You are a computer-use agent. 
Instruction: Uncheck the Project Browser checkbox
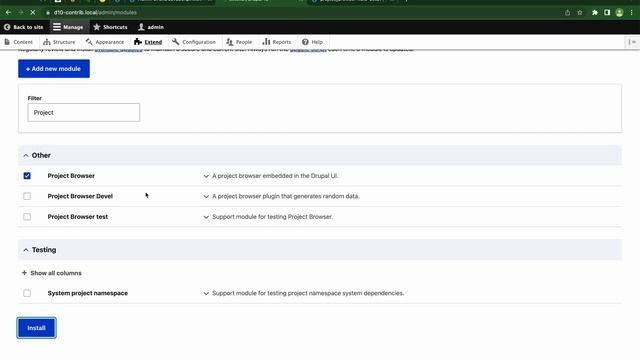27,176
